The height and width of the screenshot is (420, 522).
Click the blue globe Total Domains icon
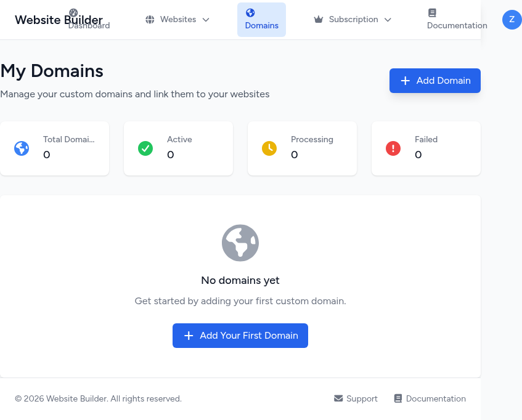[22, 148]
